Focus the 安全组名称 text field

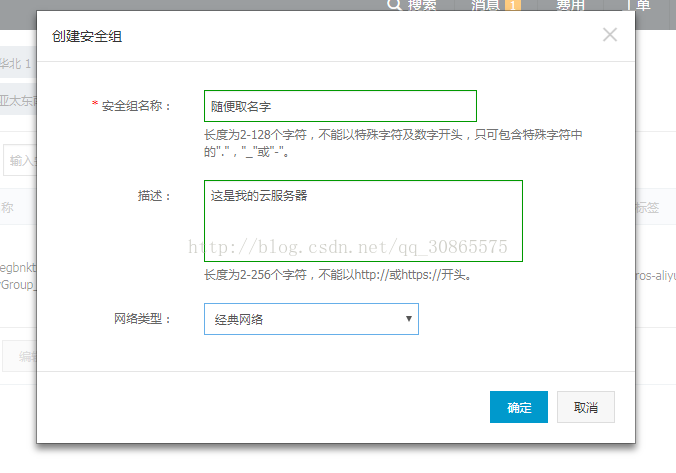340,106
